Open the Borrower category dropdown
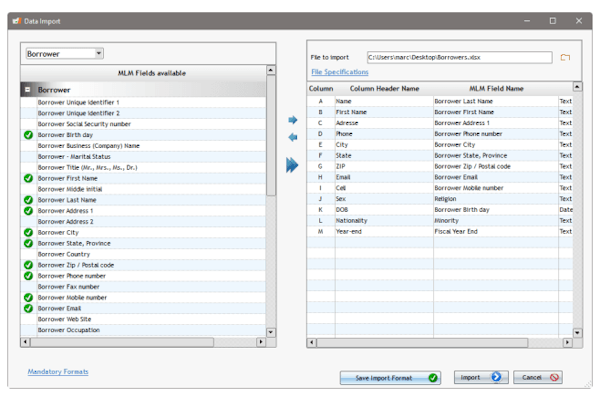The image size is (600, 407). tap(97, 53)
